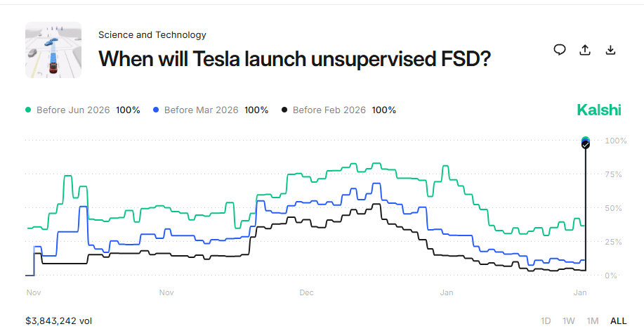Click the checkmark marker at the chart's end
Screen dimensions: 644x336
click(586, 143)
